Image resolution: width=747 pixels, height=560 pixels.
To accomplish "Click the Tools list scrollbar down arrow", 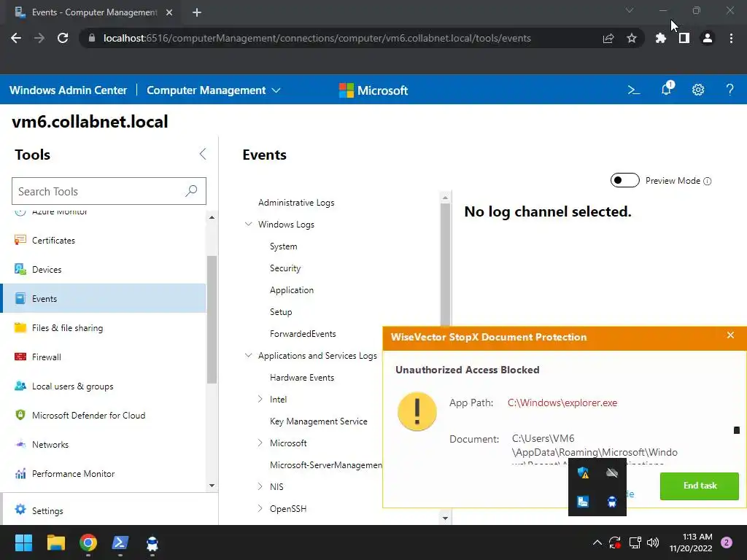I will point(212,485).
